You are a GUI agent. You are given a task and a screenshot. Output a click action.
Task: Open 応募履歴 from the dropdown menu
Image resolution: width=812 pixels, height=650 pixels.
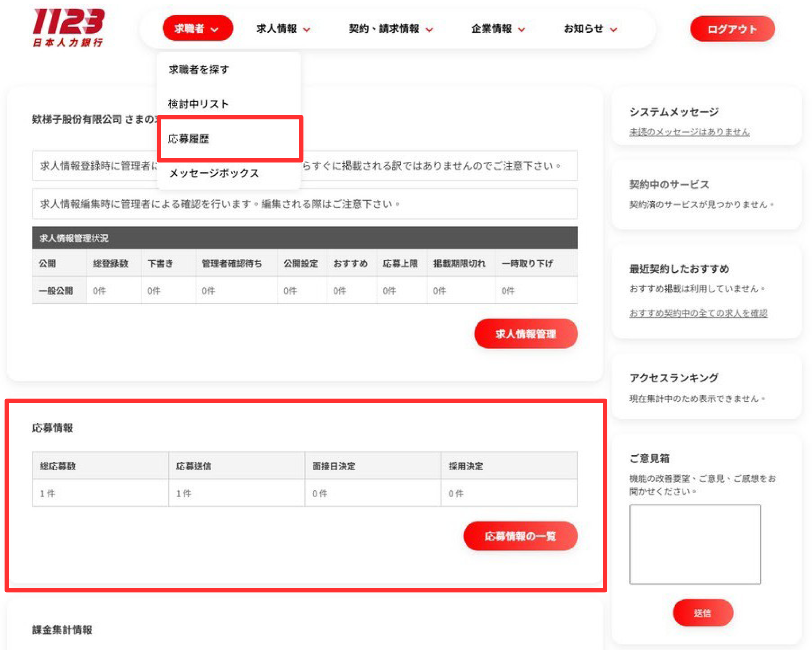click(188, 139)
